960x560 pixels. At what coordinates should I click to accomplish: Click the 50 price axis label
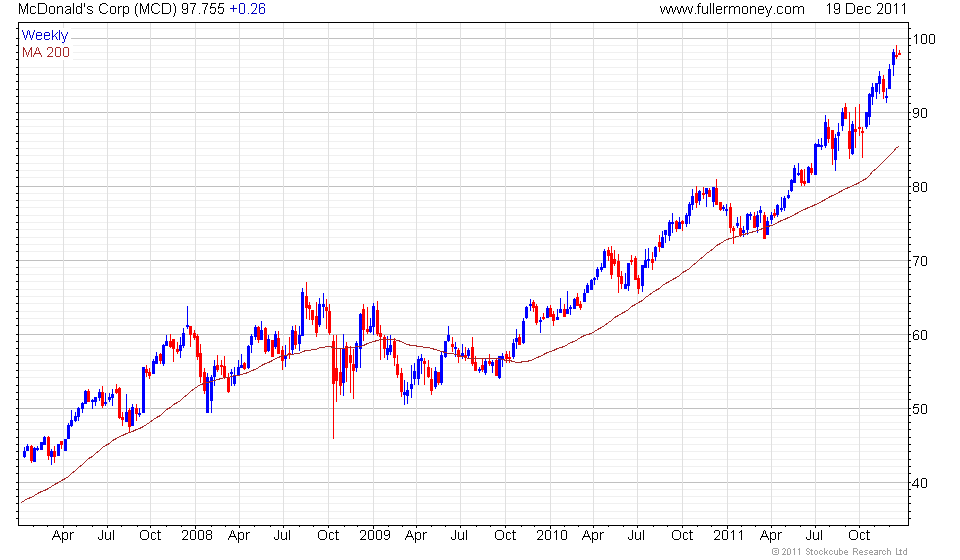pos(920,409)
